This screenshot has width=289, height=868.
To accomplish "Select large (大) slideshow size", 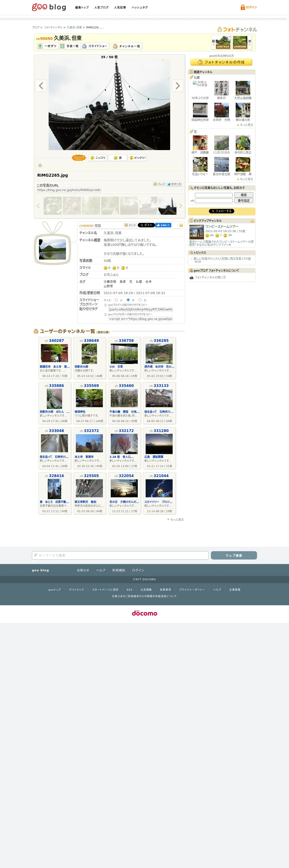I will click(140, 300).
